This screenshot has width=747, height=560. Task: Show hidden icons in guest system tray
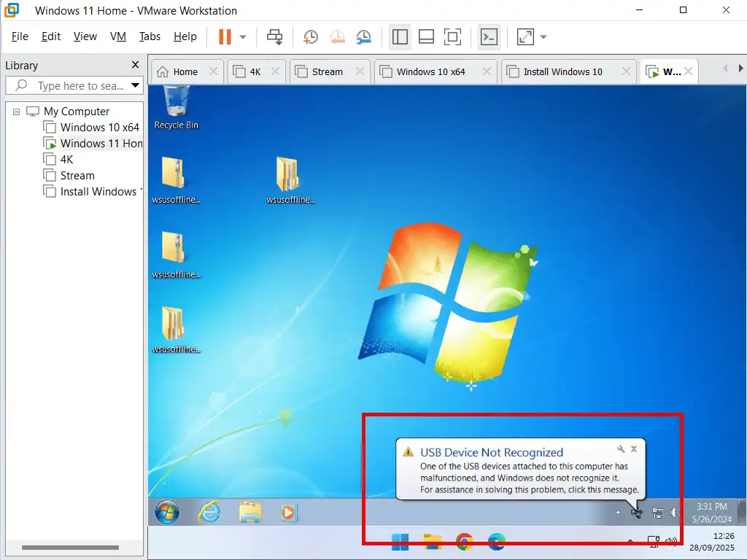click(618, 513)
